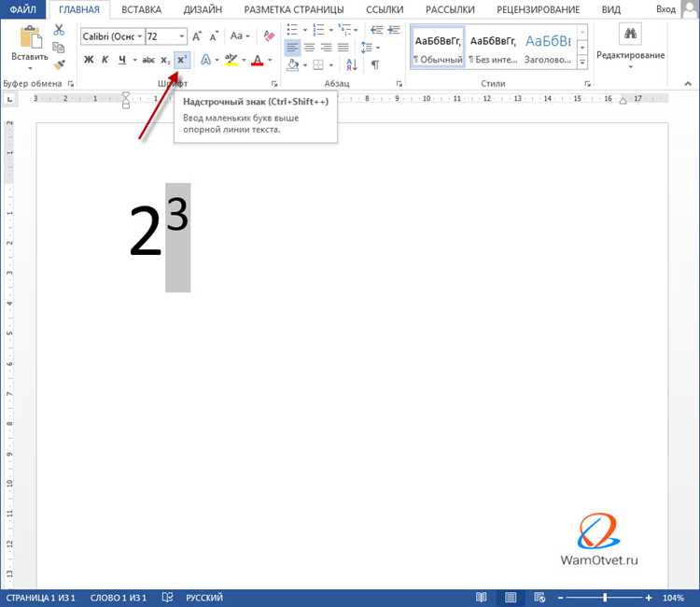Switch to the РЕЦЕНЗИРОВАНИЕ tab
This screenshot has width=700, height=607.
(538, 9)
